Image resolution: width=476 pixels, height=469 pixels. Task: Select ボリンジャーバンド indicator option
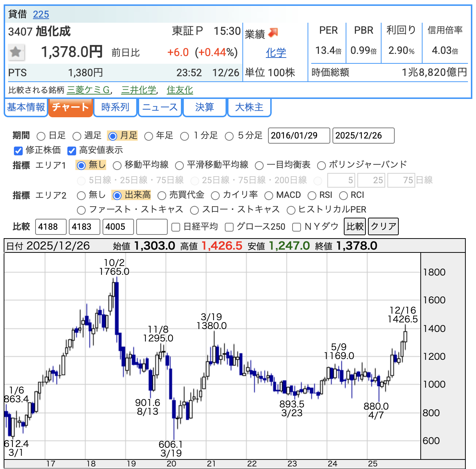pos(321,166)
